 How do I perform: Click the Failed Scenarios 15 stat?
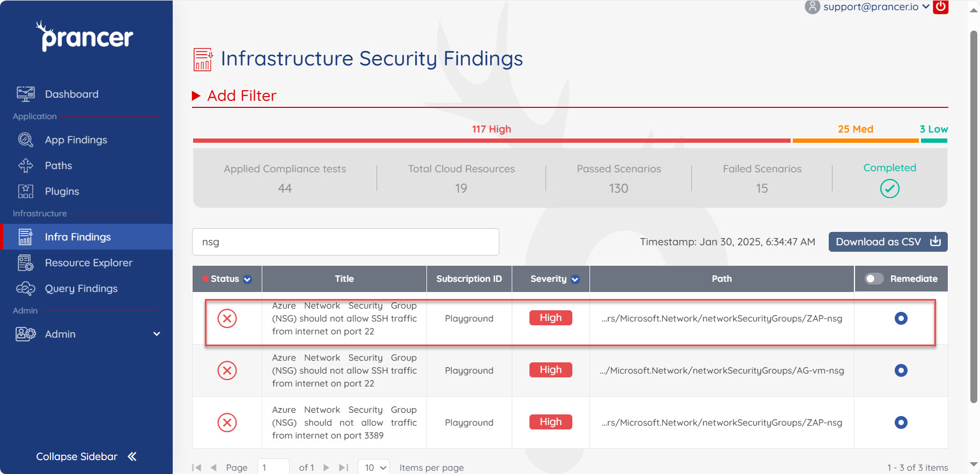(762, 178)
